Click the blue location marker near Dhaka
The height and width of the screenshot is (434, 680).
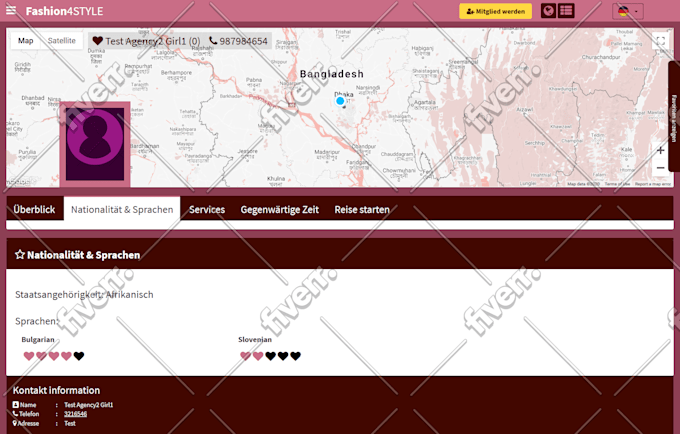340,101
